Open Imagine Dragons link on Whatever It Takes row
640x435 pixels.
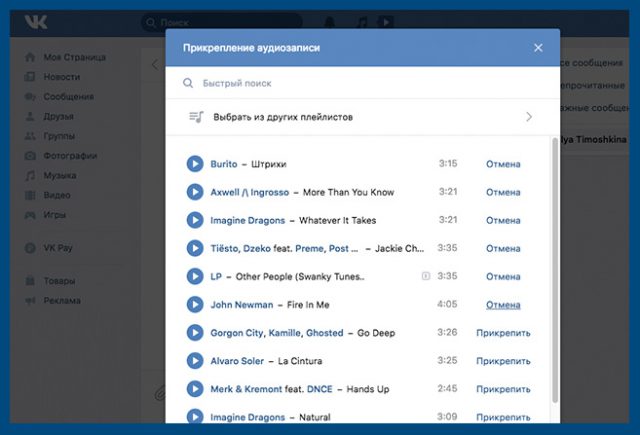(x=247, y=220)
